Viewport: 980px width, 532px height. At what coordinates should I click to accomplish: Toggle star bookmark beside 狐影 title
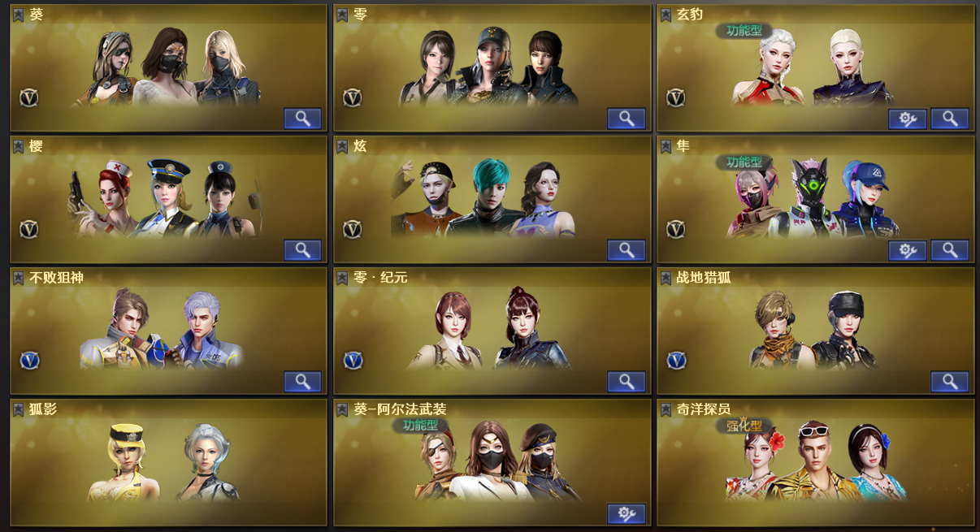point(19,409)
